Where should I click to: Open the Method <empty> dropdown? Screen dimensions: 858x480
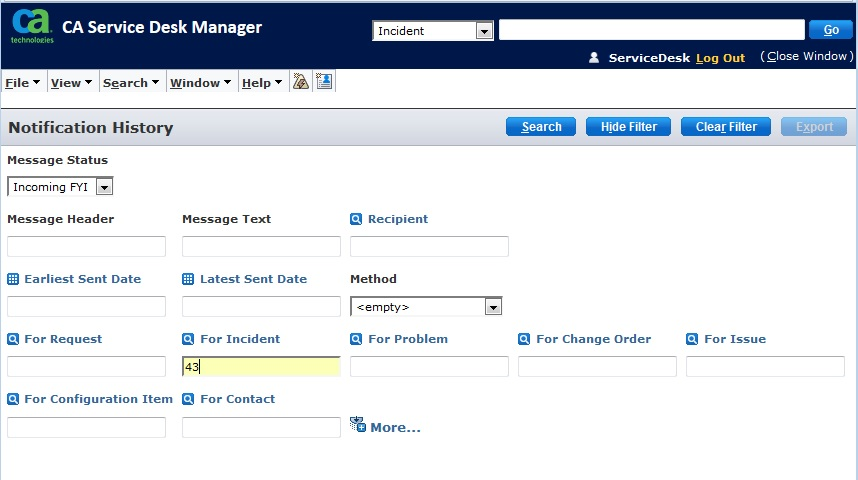tap(426, 306)
